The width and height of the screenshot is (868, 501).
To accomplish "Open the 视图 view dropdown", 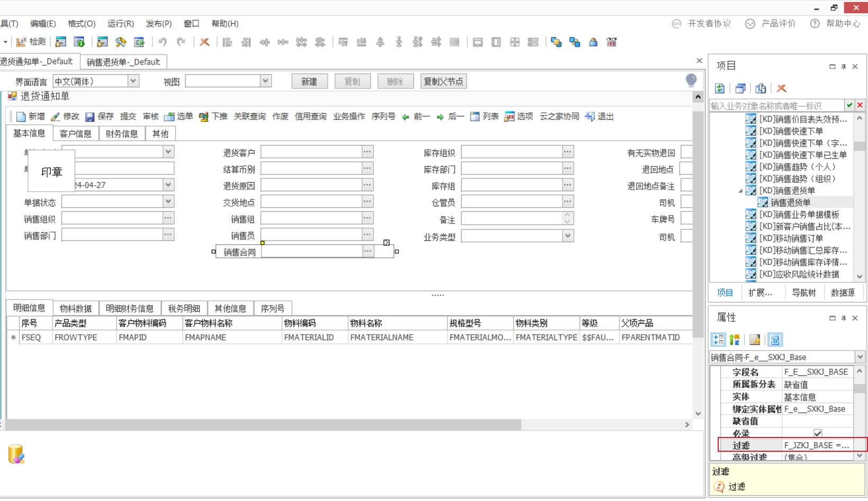I will [265, 81].
